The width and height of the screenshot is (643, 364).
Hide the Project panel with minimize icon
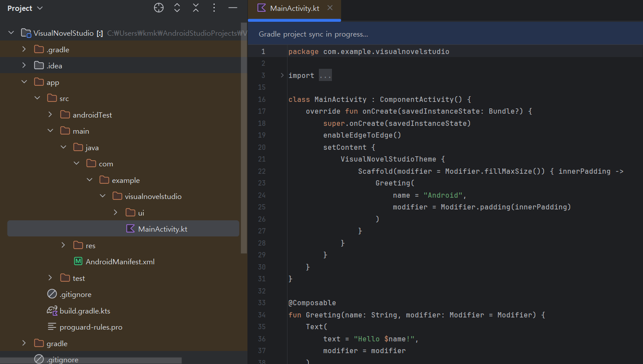(233, 8)
